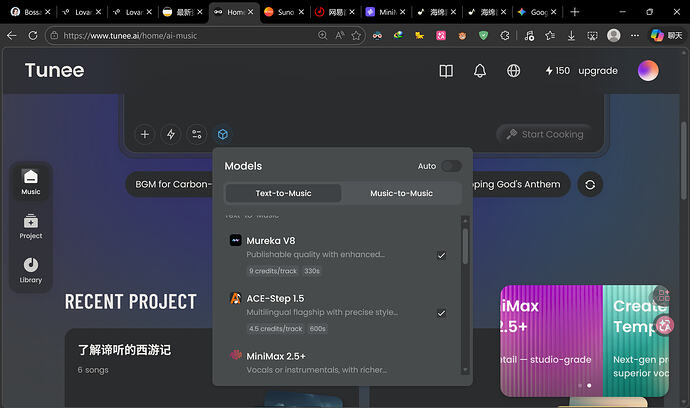The width and height of the screenshot is (690, 408).
Task: Click the lightning bolt icon in prompt toolbar
Action: (171, 134)
